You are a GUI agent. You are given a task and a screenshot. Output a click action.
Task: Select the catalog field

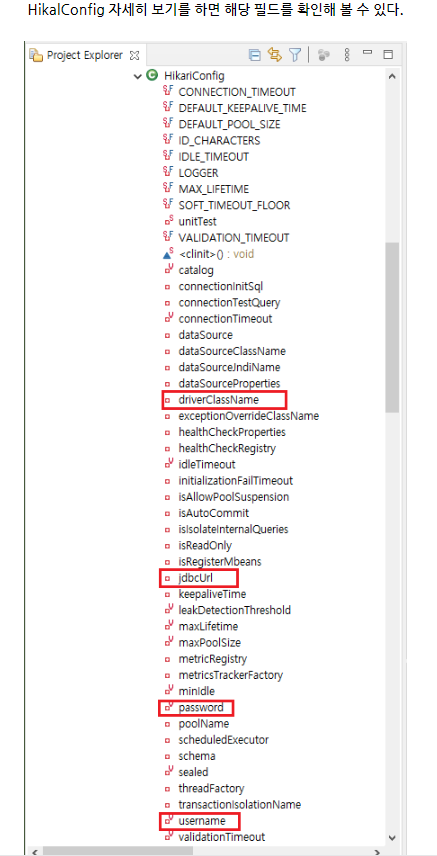[x=196, y=270]
